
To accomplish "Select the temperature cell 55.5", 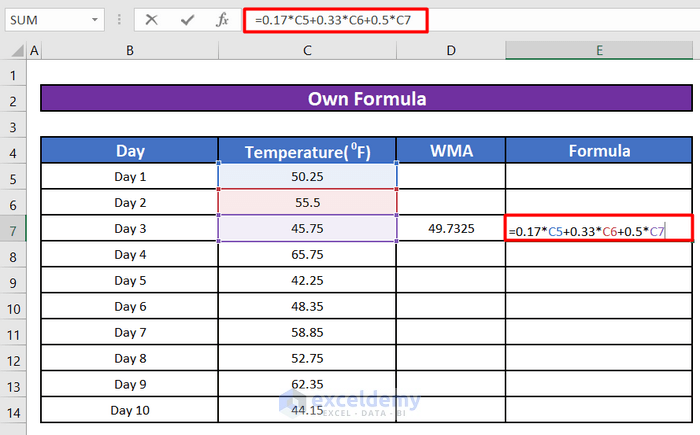I will coord(307,202).
